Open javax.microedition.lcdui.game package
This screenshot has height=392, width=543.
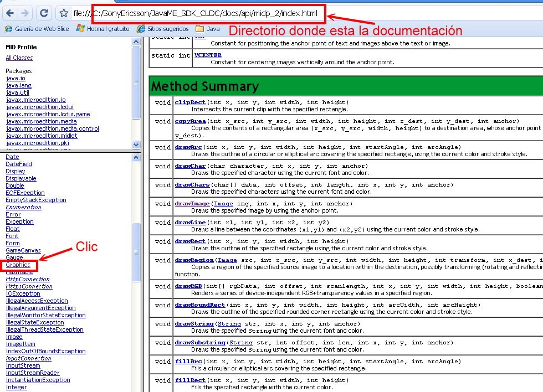click(x=48, y=114)
